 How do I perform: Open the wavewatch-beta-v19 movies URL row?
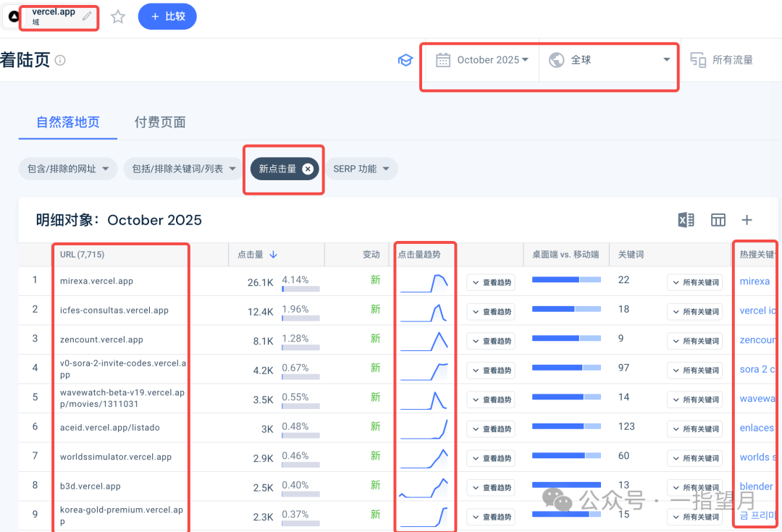(122, 398)
